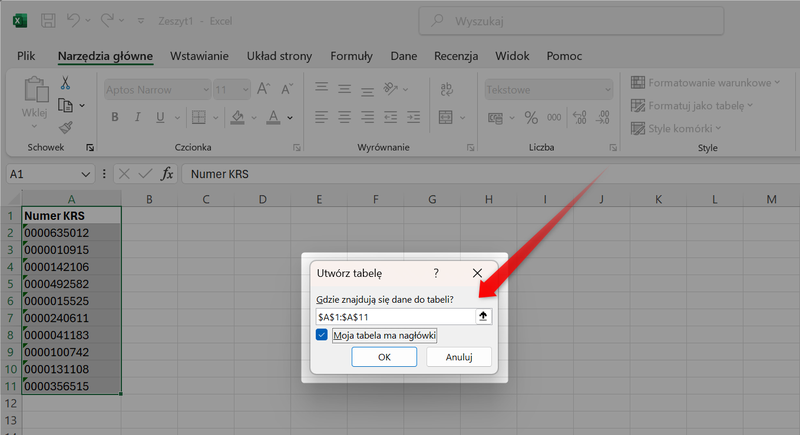Decrease indent
This screenshot has height=435, width=800.
click(390, 117)
